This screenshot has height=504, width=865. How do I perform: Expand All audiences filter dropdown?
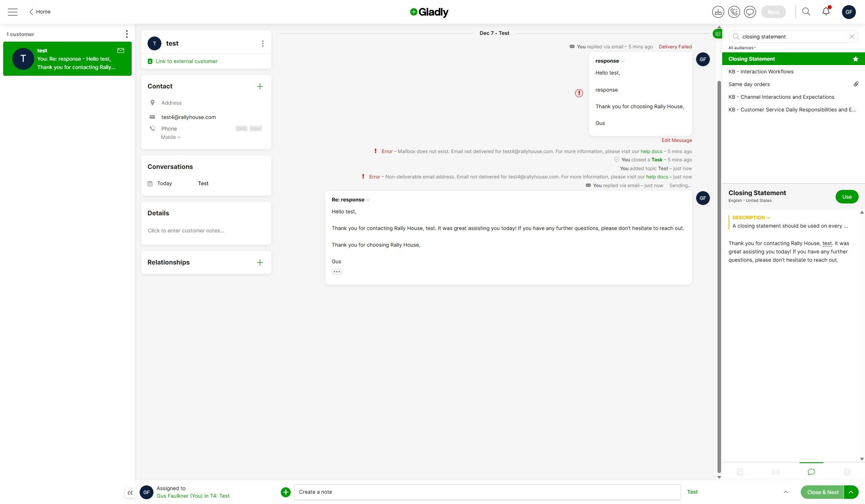pyautogui.click(x=742, y=48)
